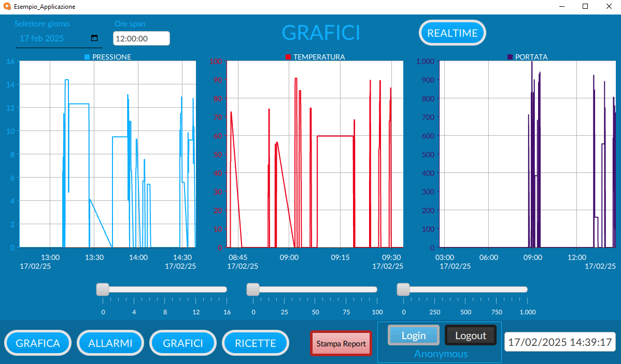Maximize the application window

[x=585, y=6]
